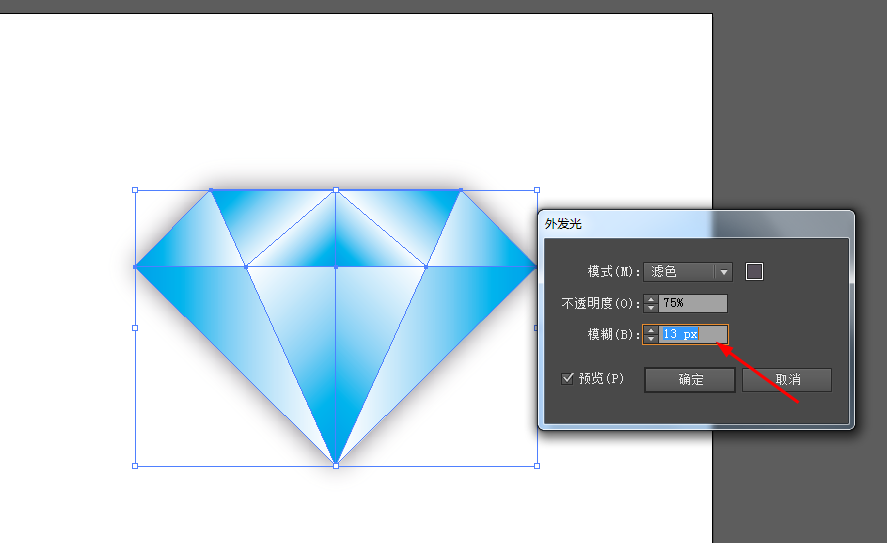Image resolution: width=887 pixels, height=543 pixels.
Task: Open the 模式 blend mode dropdown
Action: click(x=687, y=272)
